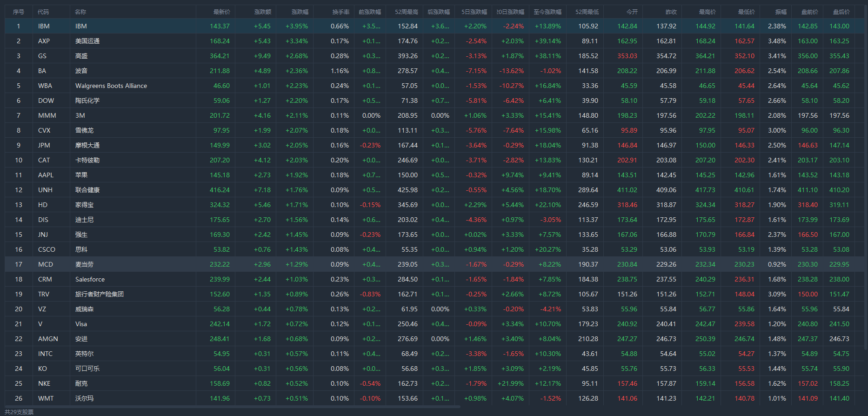Click the NKE stock code

pos(44,383)
